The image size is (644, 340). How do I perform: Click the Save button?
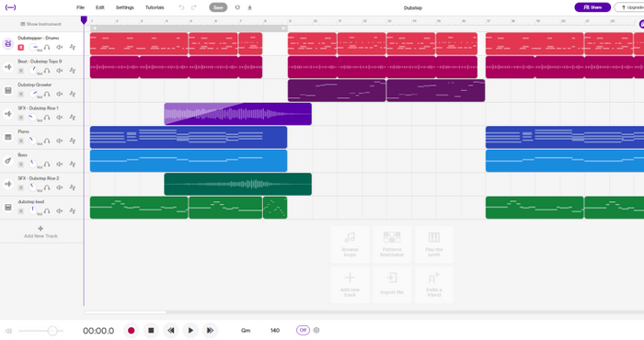[x=218, y=7]
